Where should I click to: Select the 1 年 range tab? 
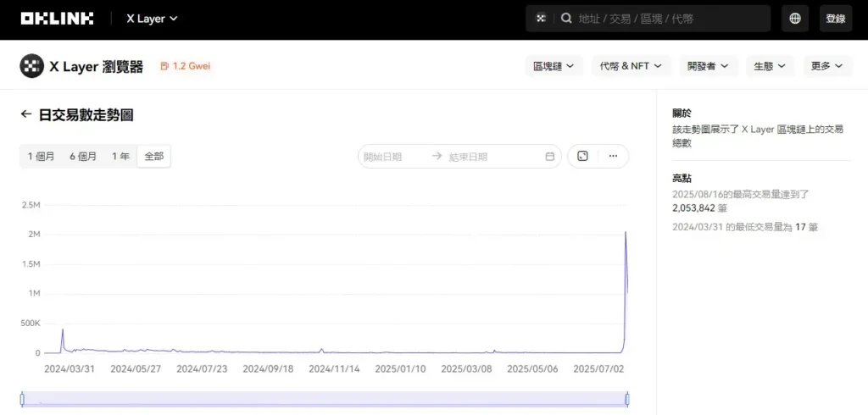[120, 157]
